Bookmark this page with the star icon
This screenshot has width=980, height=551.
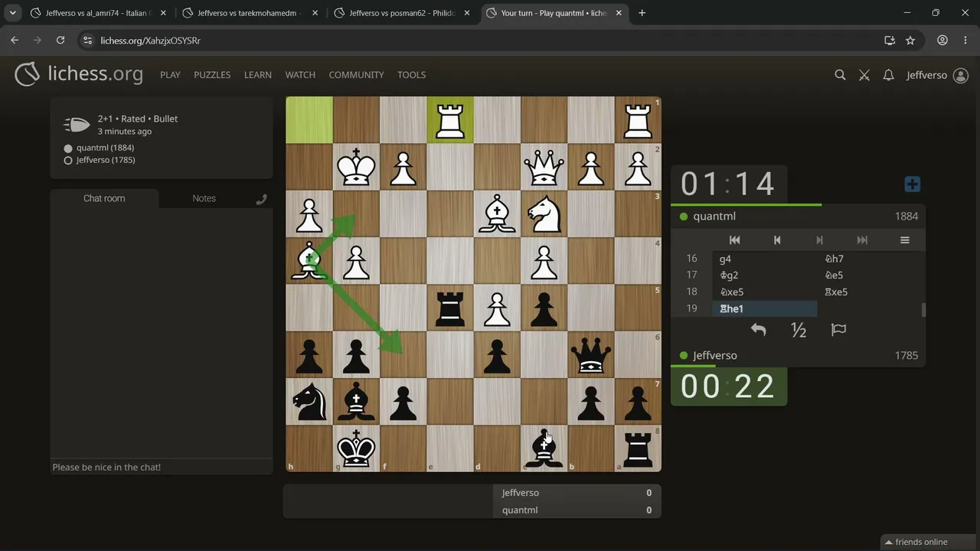910,41
